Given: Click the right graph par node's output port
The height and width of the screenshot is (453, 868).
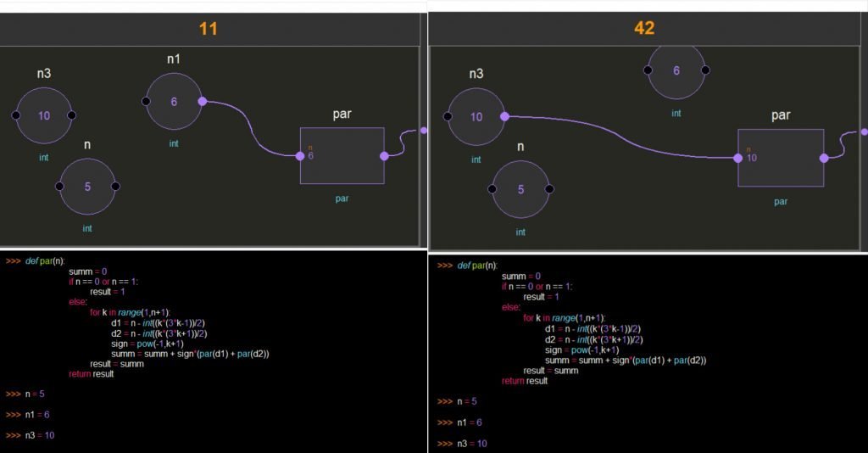Looking at the screenshot, I should click(824, 158).
